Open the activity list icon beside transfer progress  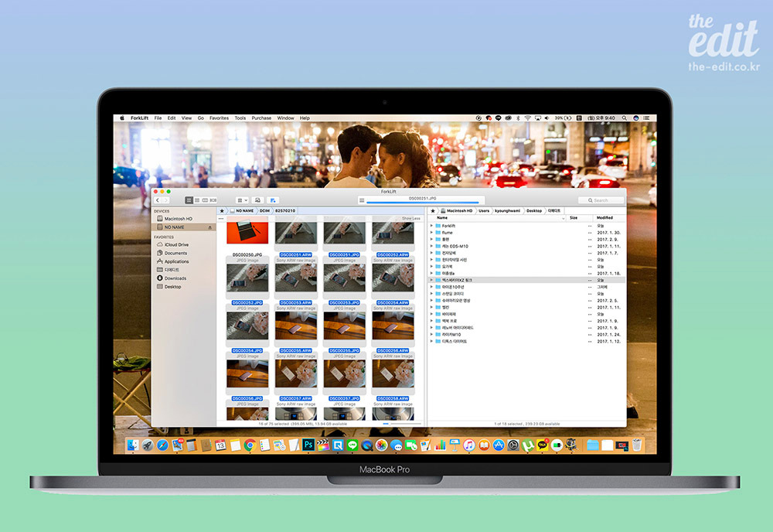point(362,200)
